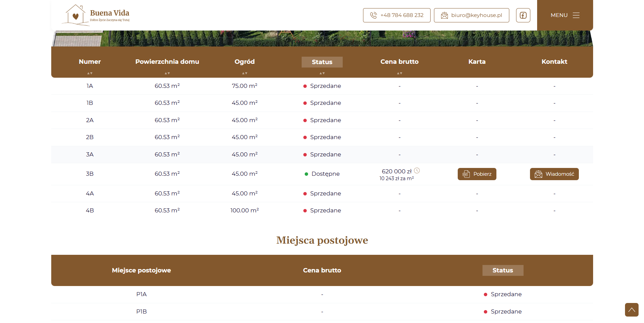Viewport: 644px width, 323px height.
Task: Click the Miejsce postojowe column header
Action: (141, 270)
